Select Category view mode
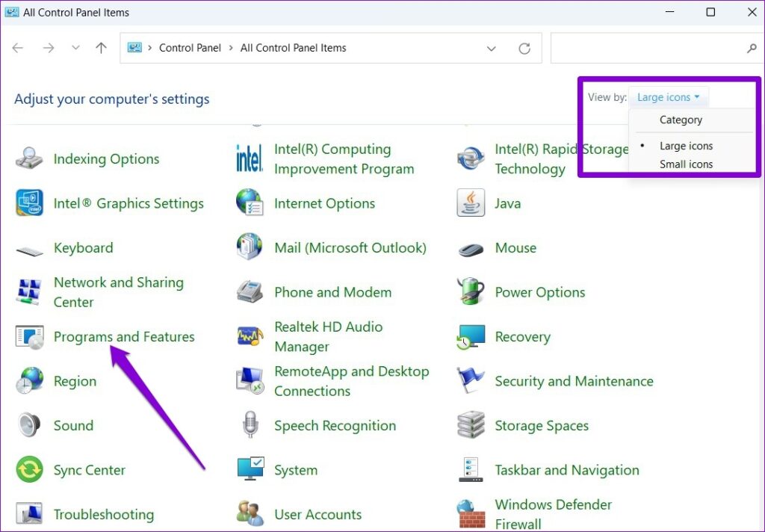Image resolution: width=765 pixels, height=532 pixels. pyautogui.click(x=681, y=120)
